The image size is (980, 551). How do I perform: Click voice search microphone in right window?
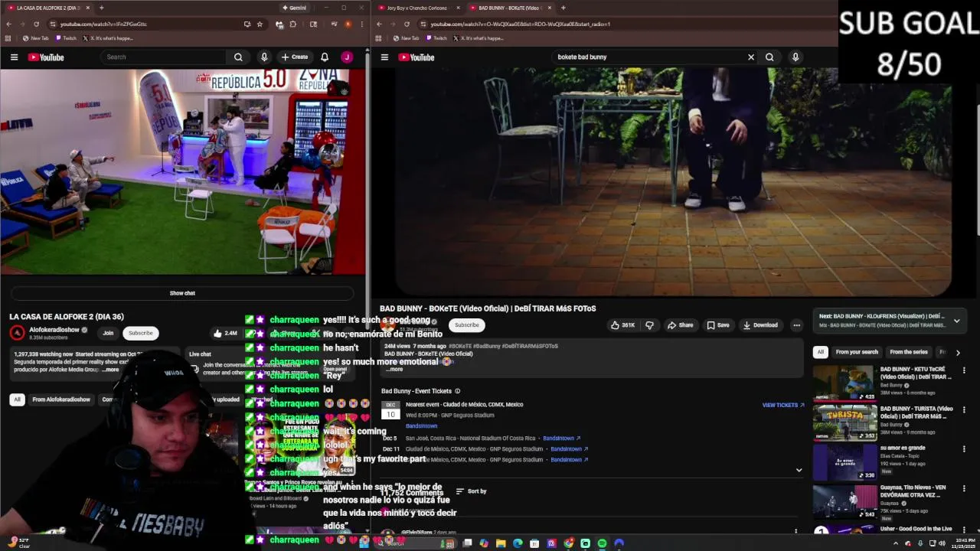795,57
